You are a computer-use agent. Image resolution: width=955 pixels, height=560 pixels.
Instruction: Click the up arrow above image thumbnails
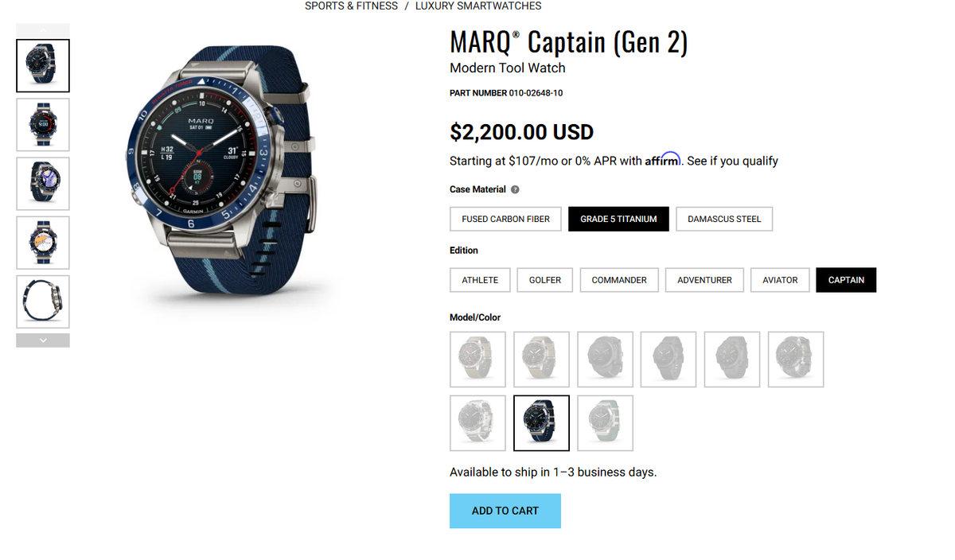coord(42,29)
